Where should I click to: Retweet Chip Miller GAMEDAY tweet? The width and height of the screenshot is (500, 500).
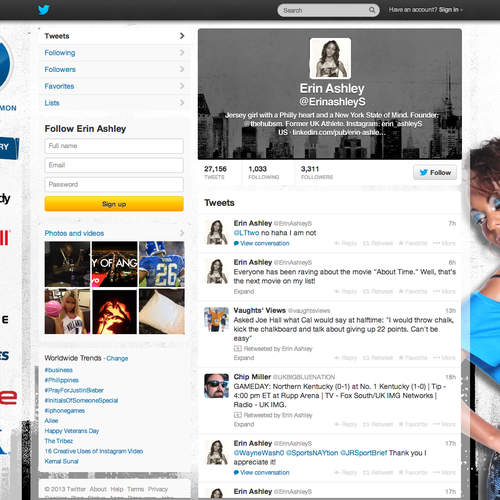[x=378, y=424]
